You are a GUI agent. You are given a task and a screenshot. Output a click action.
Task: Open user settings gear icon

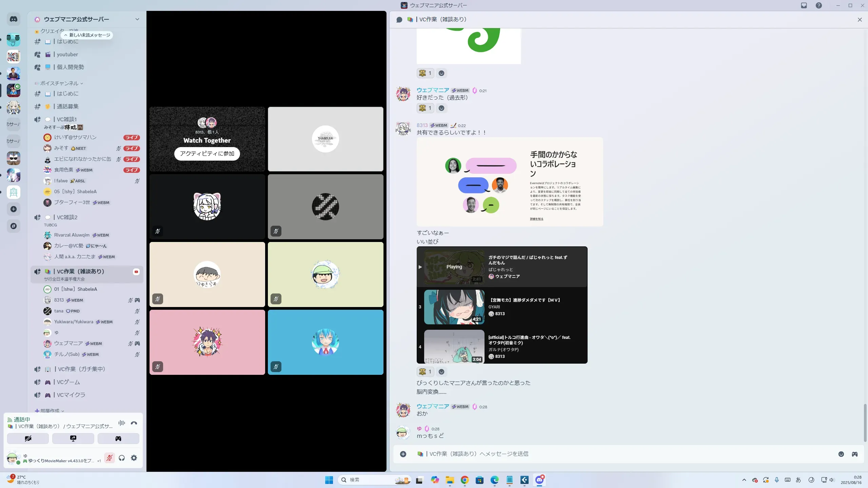[x=134, y=458]
